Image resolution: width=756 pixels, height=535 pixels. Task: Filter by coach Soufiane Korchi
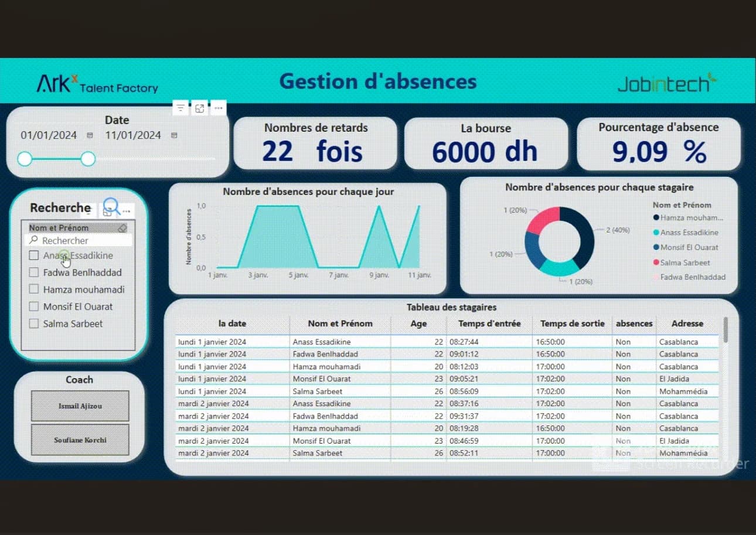(x=80, y=440)
